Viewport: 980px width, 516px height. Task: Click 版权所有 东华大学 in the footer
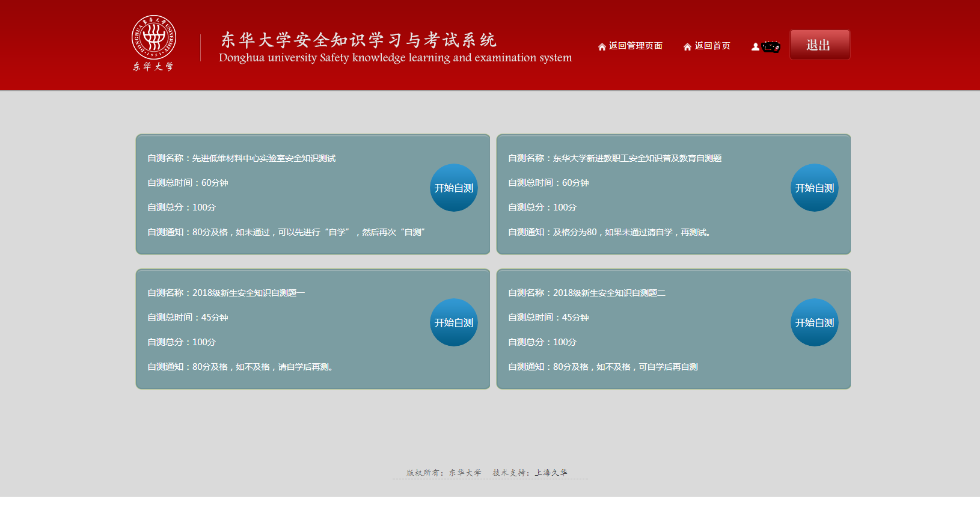point(444,473)
